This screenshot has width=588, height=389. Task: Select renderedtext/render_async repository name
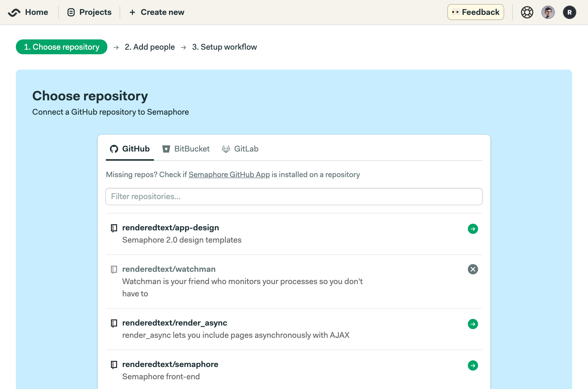click(x=175, y=323)
